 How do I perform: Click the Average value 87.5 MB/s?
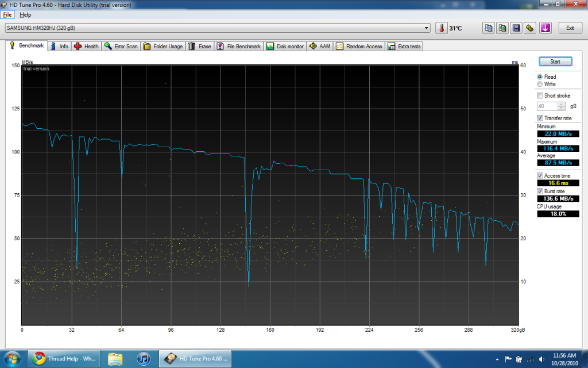pyautogui.click(x=558, y=163)
